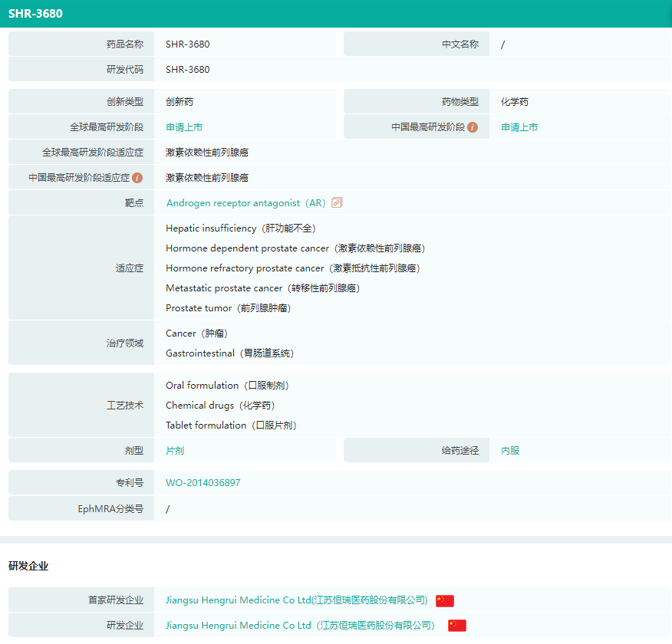Open Jiangsu Hengrui link in 首家研发企业 row
Screen dimensions: 672x644
point(296,600)
